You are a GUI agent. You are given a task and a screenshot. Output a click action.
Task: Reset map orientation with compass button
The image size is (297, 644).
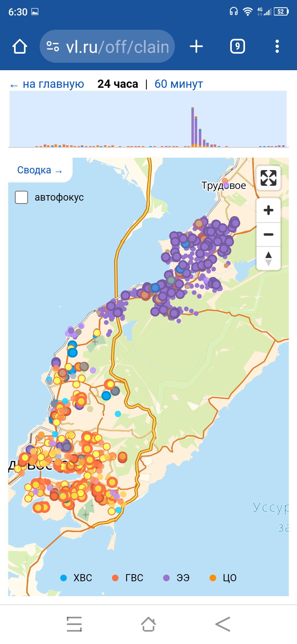click(x=268, y=258)
